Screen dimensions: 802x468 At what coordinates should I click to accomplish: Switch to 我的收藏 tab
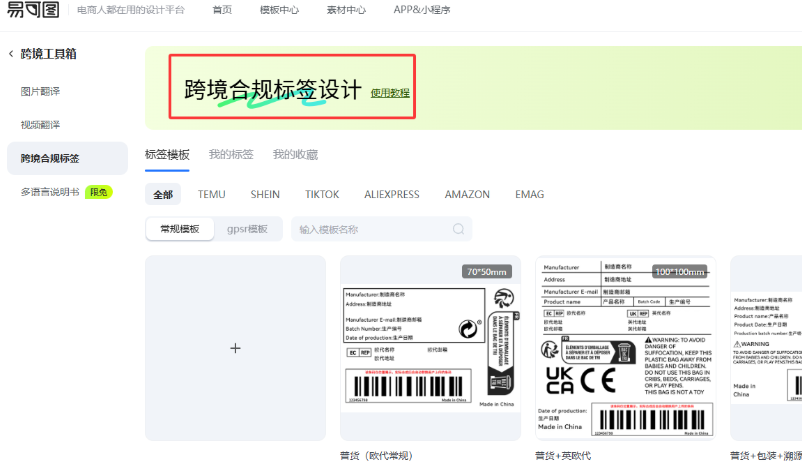tap(295, 155)
